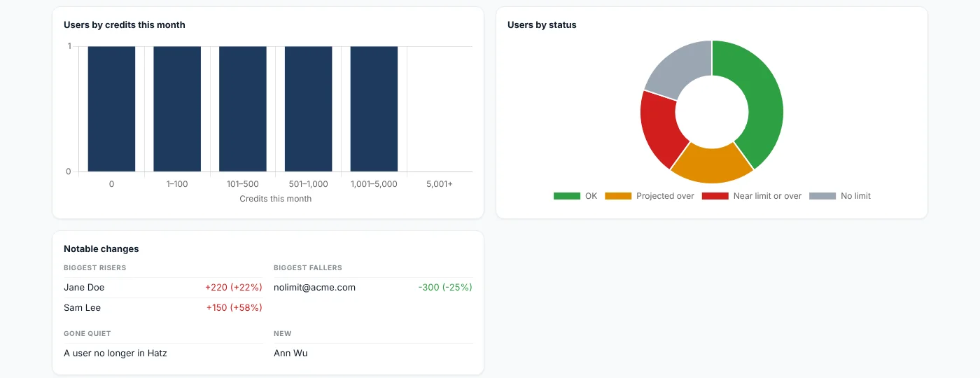Click the bar for 0 credits

[x=111, y=109]
